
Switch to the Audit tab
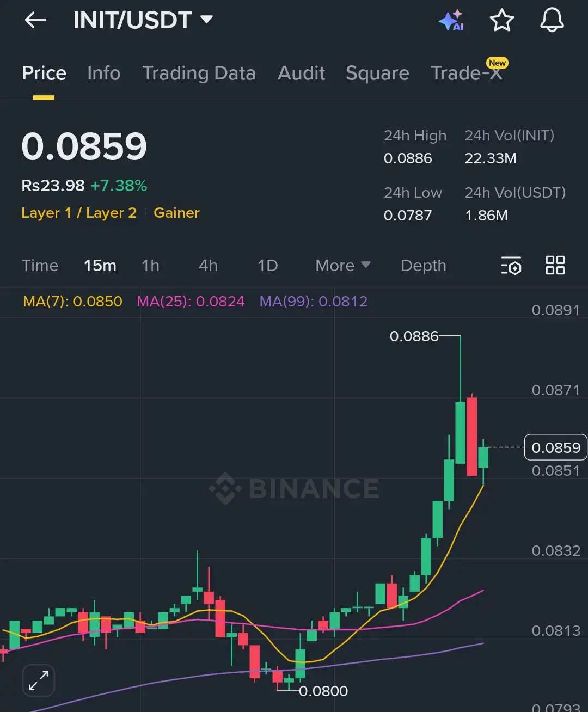tap(301, 73)
